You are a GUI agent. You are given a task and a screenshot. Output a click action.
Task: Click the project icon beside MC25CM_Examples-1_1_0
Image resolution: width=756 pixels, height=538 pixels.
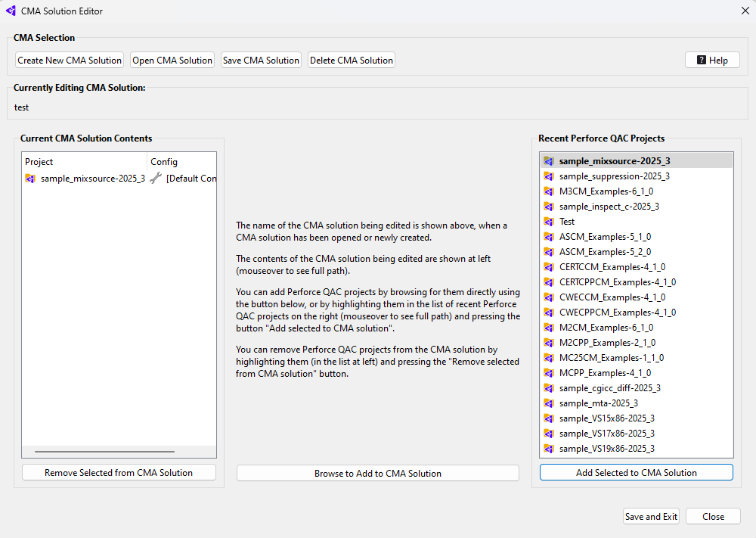pos(549,358)
